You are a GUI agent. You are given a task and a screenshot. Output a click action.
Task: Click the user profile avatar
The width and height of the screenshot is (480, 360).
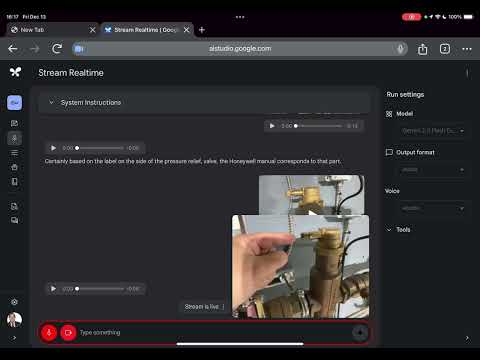point(14,320)
